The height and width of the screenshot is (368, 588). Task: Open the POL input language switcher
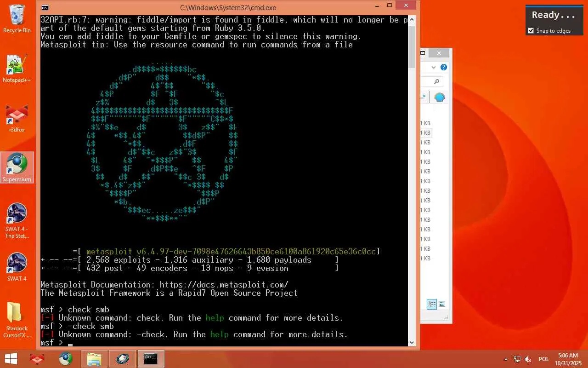click(544, 359)
